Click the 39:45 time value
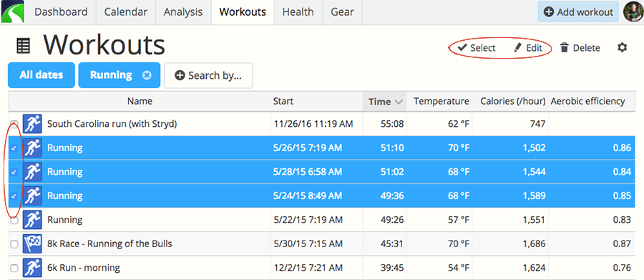This screenshot has width=644, height=280. tap(392, 268)
